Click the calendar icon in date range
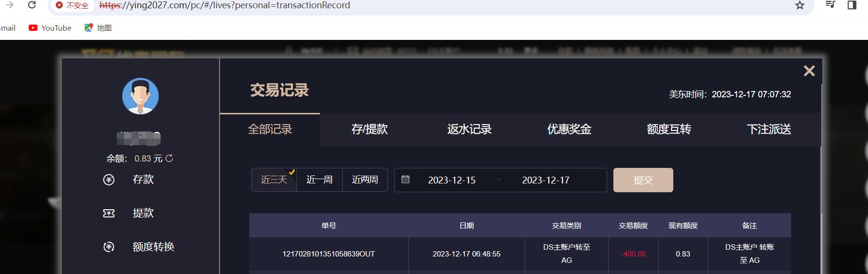Viewport: 868px width, 274px height. click(406, 180)
